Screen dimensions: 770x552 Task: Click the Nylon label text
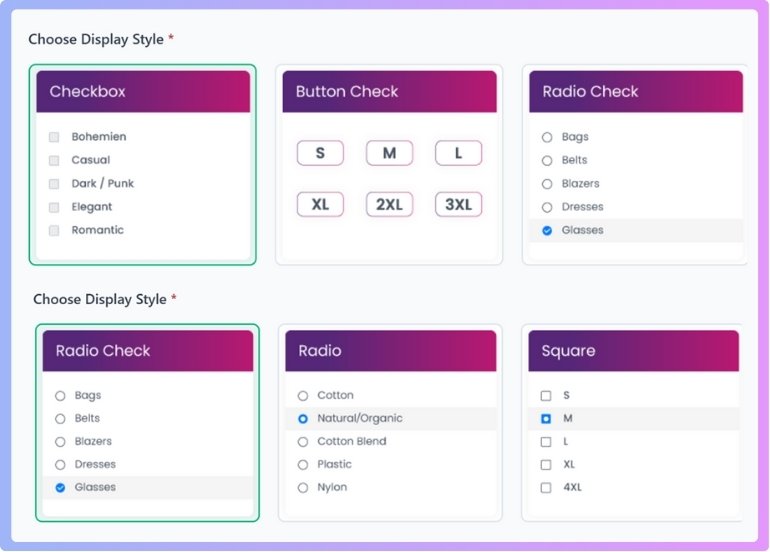tap(332, 488)
